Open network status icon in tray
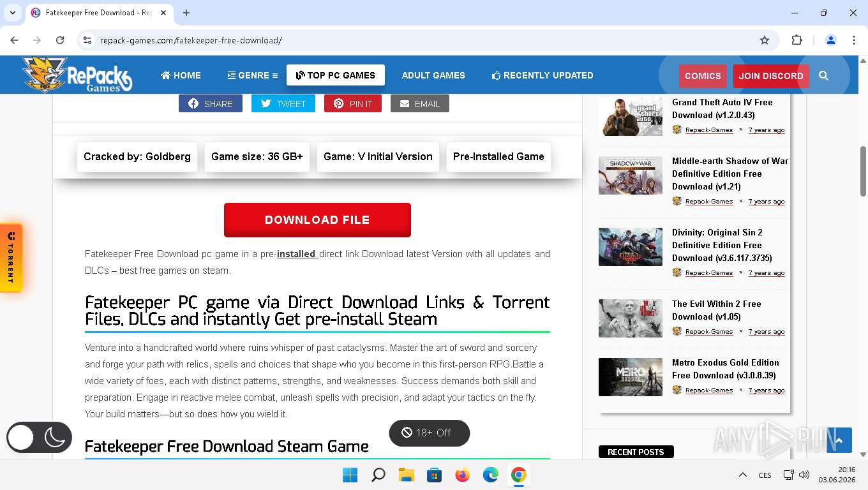The width and height of the screenshot is (868, 490). [x=789, y=475]
